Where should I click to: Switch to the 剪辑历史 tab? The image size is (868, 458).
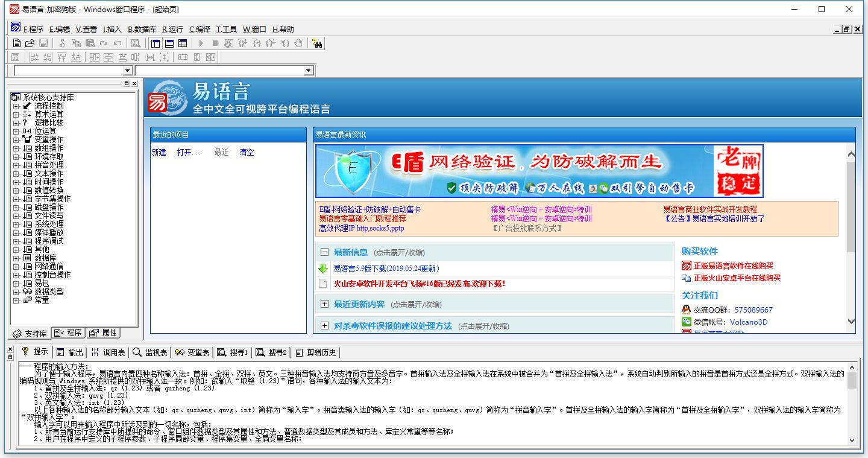coord(316,352)
